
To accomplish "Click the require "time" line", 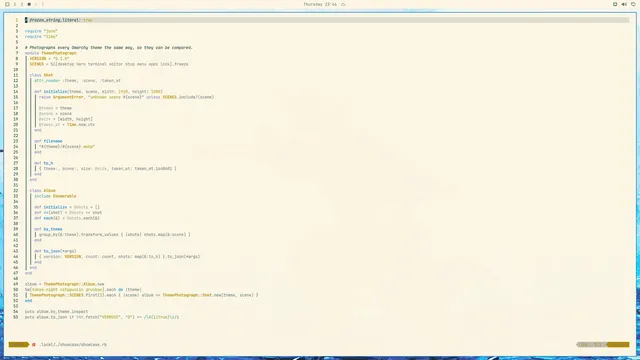I will [41, 37].
